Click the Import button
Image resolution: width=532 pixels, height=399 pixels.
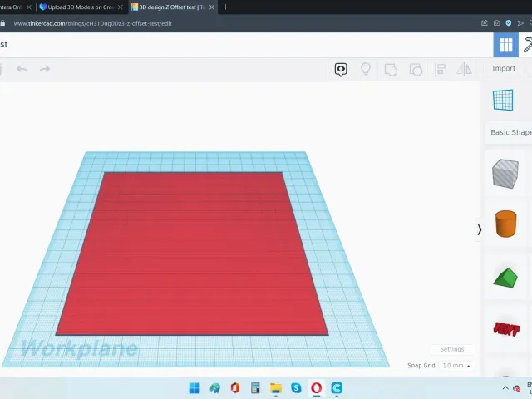click(x=504, y=68)
